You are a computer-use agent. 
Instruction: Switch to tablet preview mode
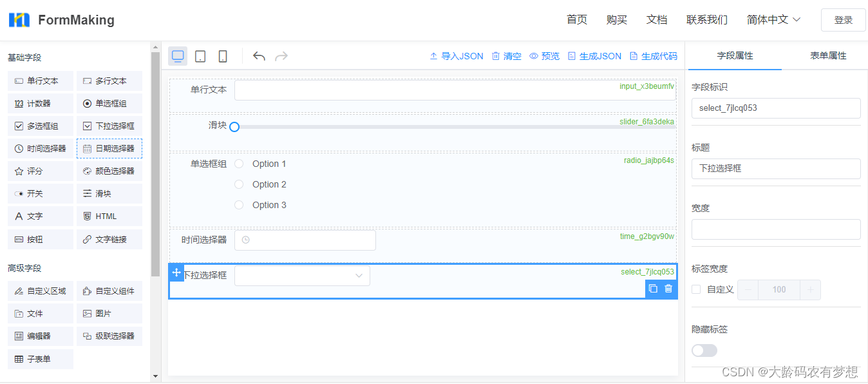[200, 56]
